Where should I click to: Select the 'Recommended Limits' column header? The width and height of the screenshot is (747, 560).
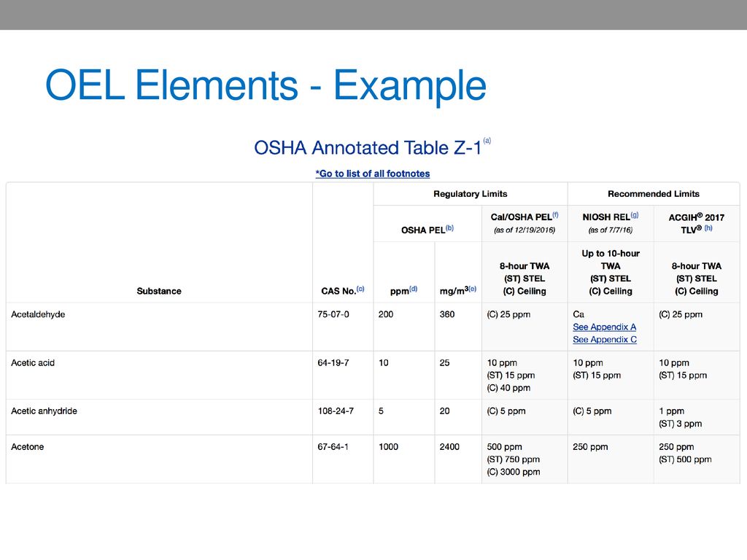point(654,194)
